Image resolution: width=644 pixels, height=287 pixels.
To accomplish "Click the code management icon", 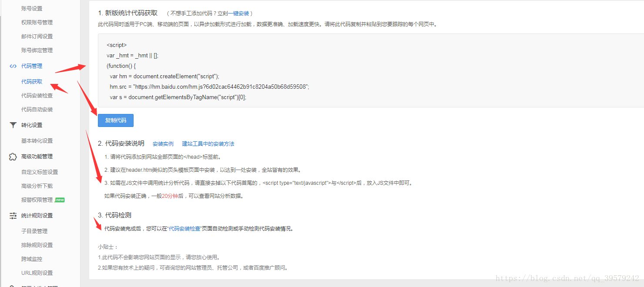I will [x=13, y=66].
